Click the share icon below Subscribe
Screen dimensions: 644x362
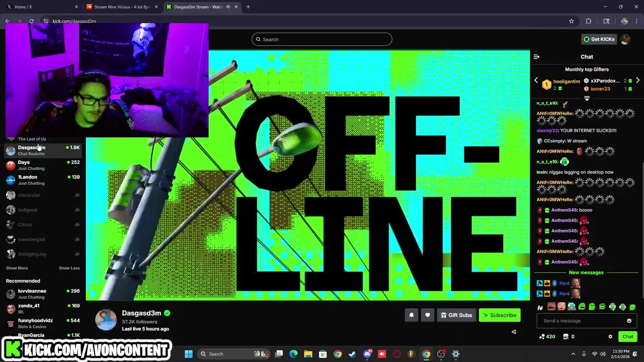click(514, 332)
